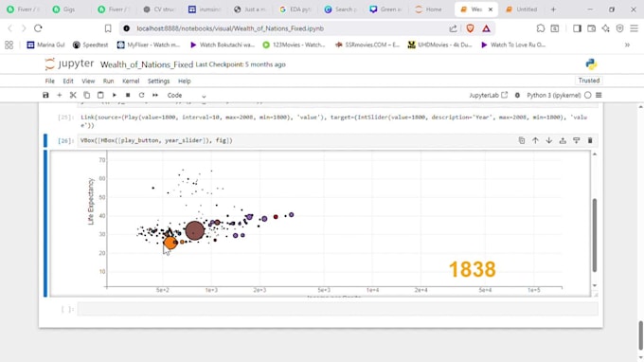Move the active cell up

pos(535,140)
